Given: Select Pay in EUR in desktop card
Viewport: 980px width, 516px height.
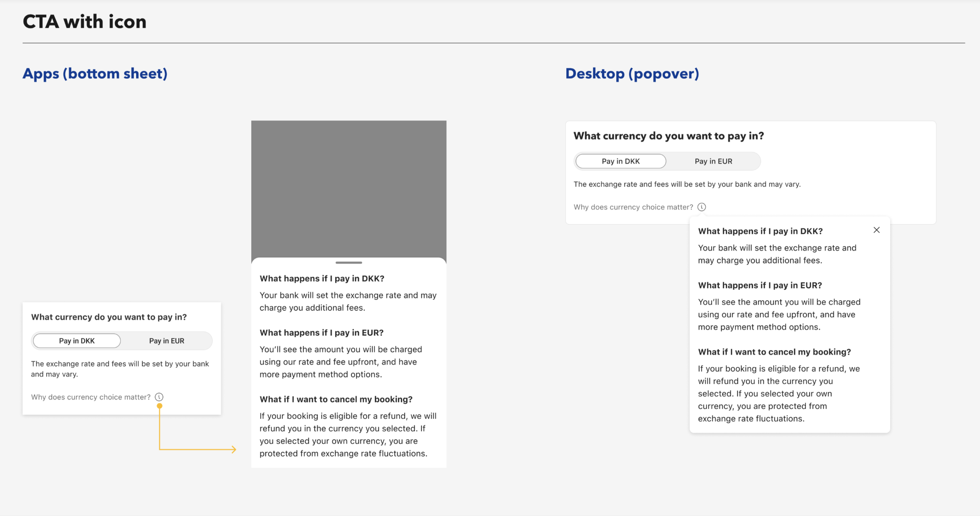Looking at the screenshot, I should pyautogui.click(x=713, y=161).
